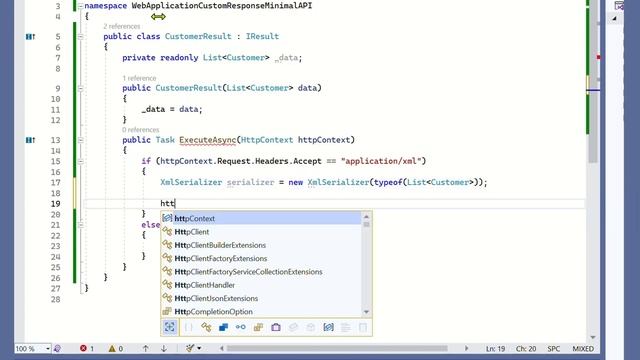
Task: Click the MIXED line endings indicator
Action: [x=583, y=349]
